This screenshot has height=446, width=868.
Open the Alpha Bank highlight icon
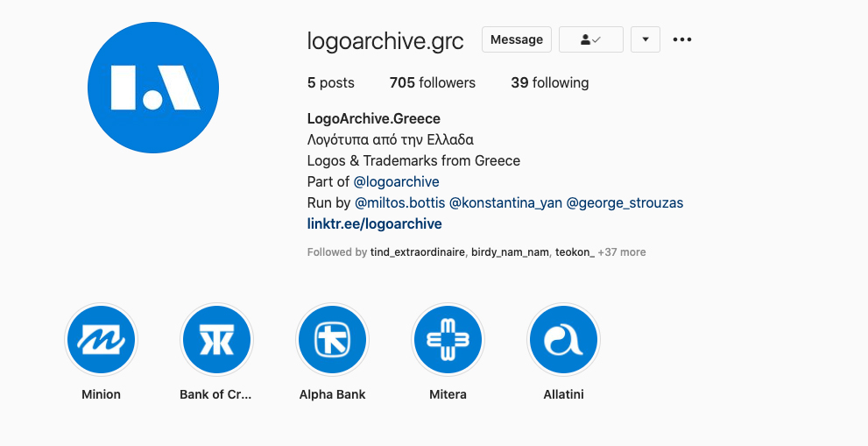tap(332, 339)
